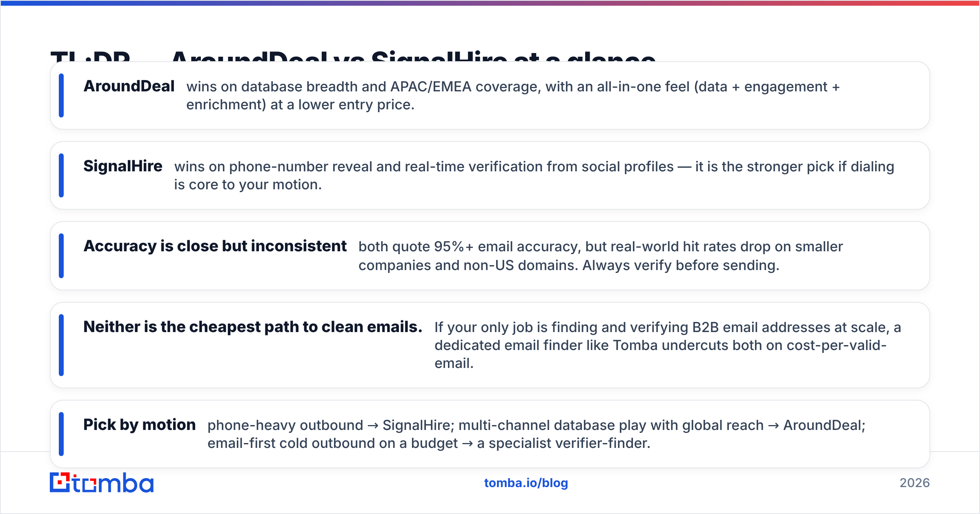
Task: Select the SignalHire card heading
Action: [x=123, y=166]
